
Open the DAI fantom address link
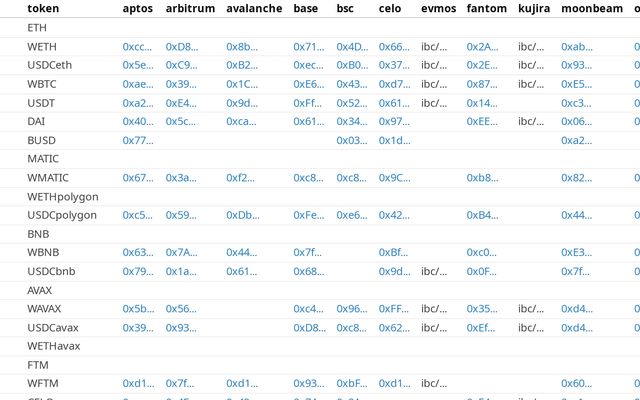[482, 121]
